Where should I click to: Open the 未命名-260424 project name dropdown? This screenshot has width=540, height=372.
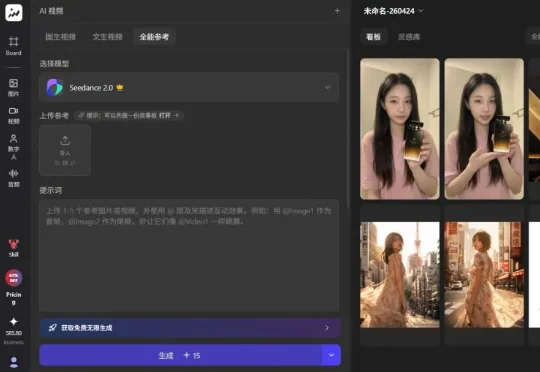pos(393,11)
